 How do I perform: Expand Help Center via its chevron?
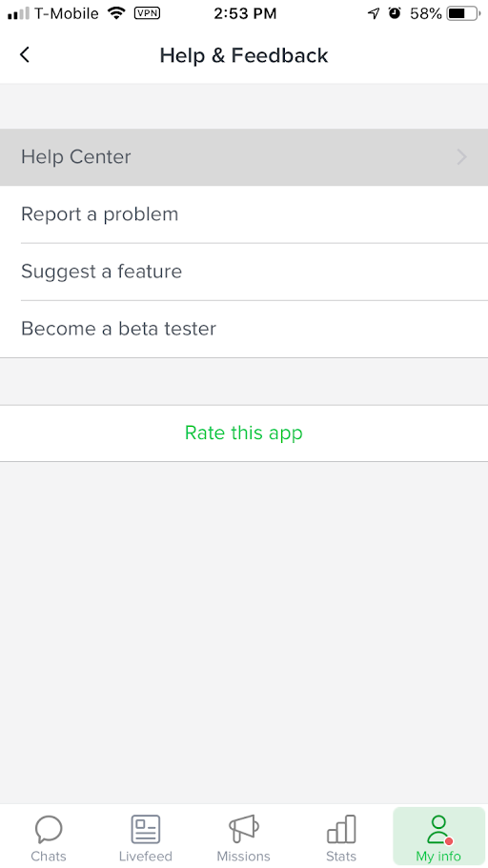tap(462, 157)
